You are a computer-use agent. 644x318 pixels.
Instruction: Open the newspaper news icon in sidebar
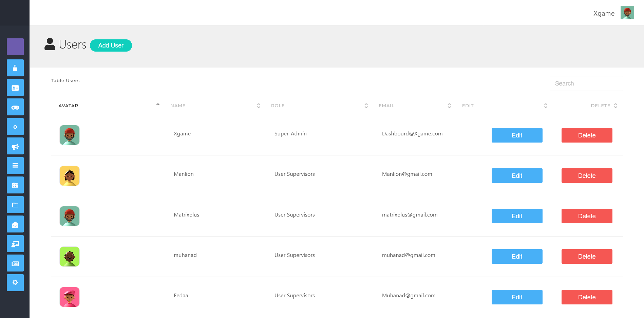click(x=15, y=263)
